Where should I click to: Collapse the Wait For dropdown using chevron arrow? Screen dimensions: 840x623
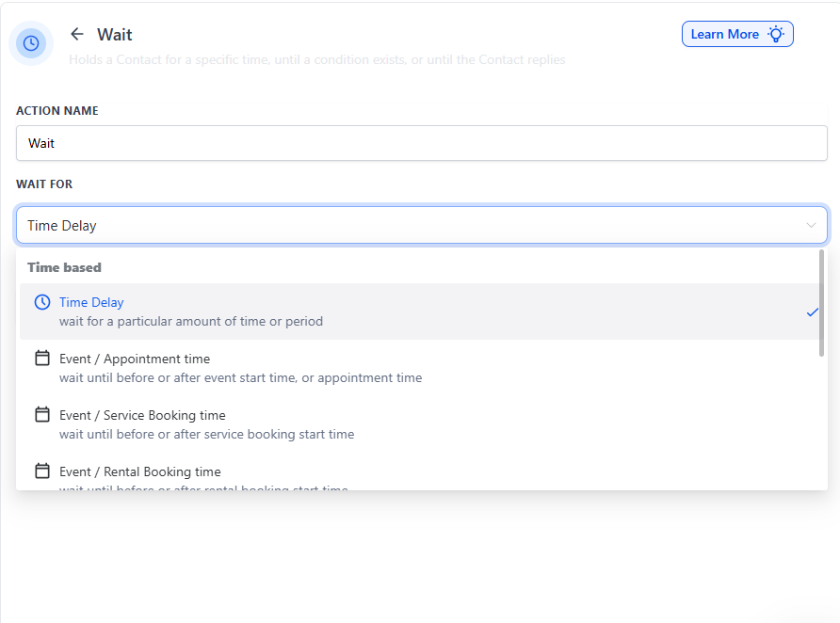tap(811, 226)
